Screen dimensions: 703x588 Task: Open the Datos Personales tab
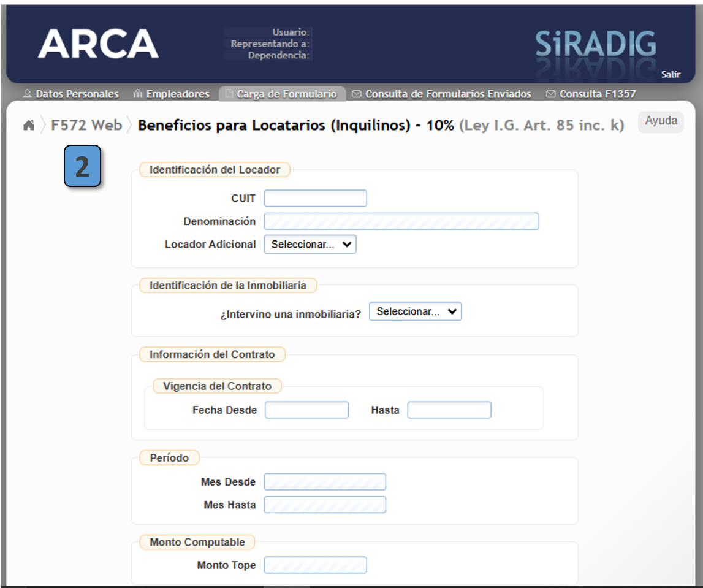coord(70,94)
